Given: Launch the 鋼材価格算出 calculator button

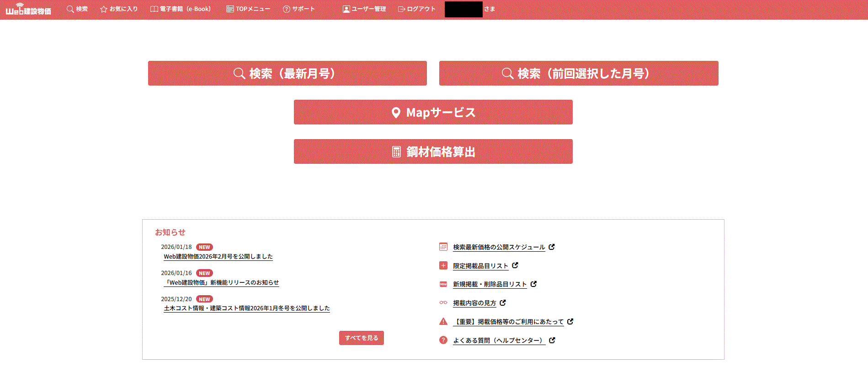Looking at the screenshot, I should [x=433, y=151].
